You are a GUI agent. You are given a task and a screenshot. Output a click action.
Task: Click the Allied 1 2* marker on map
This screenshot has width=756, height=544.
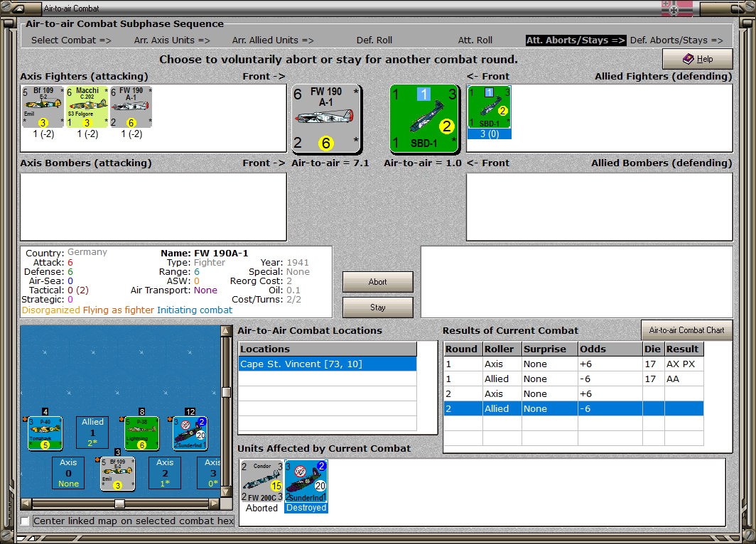pos(92,433)
